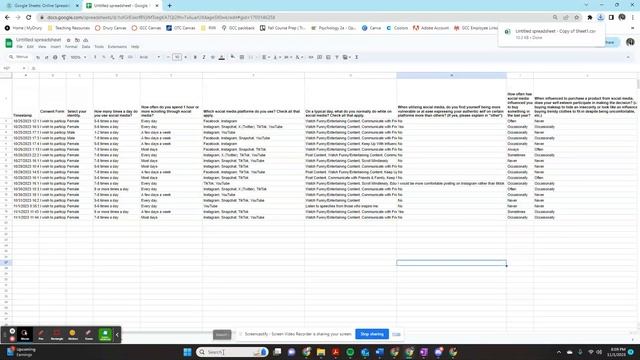Click the insert link icon

click(311, 57)
